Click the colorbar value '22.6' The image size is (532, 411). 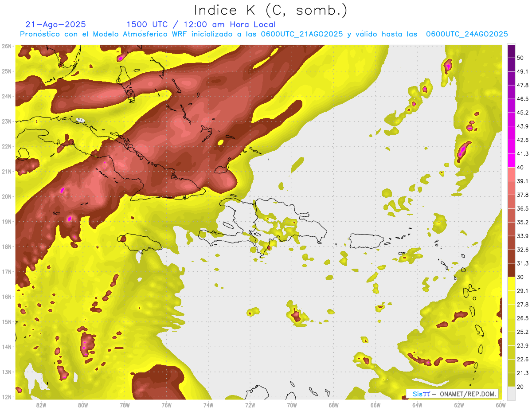pyautogui.click(x=522, y=360)
